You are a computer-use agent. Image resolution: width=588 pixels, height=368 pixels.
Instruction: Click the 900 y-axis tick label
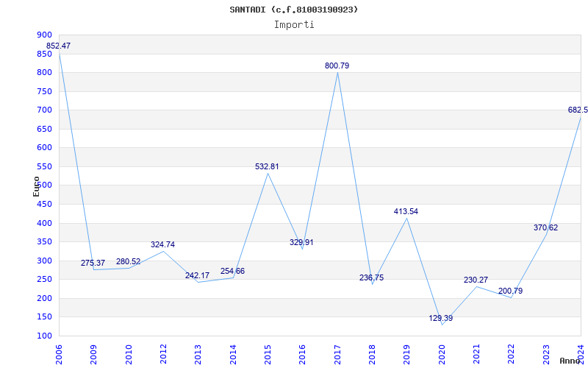click(44, 35)
